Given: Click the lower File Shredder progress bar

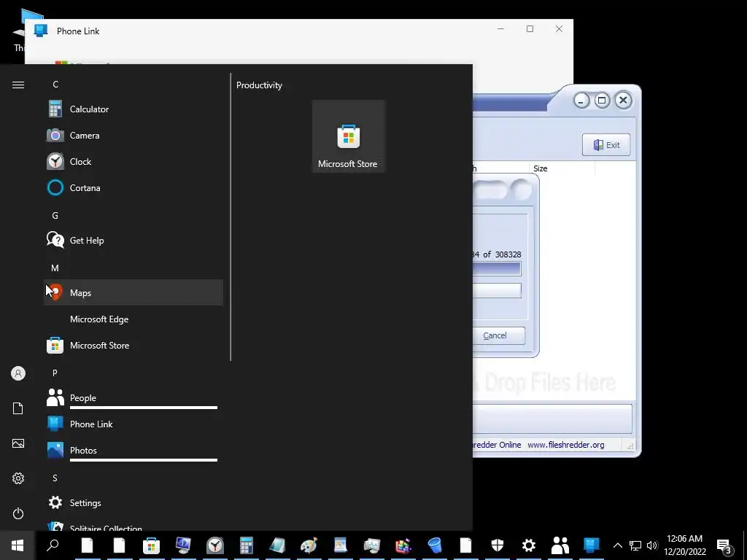Looking at the screenshot, I should [x=497, y=290].
